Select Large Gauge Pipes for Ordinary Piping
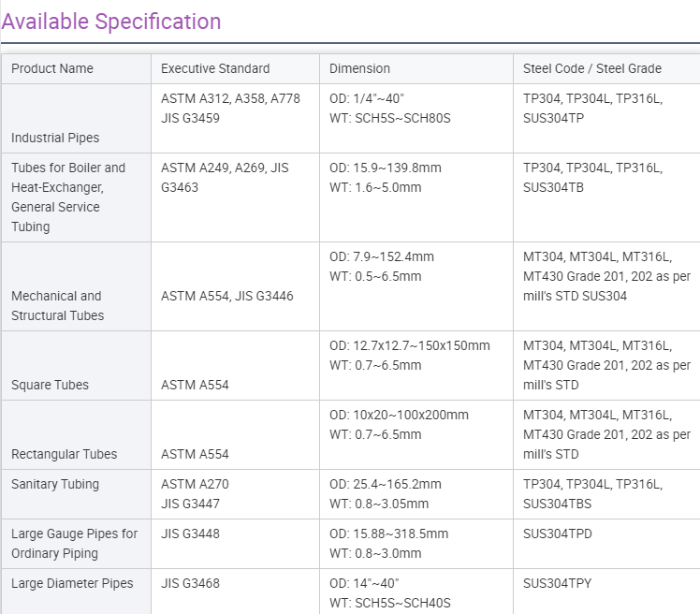 coord(74,543)
